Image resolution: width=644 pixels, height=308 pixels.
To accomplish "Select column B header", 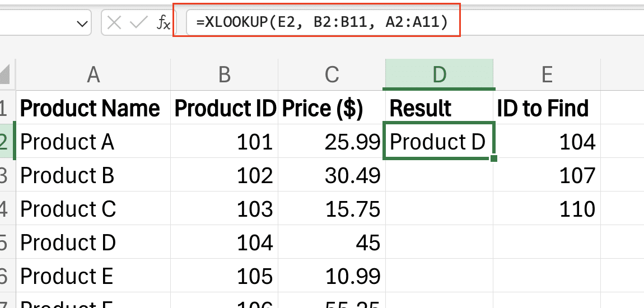I will pos(224,74).
